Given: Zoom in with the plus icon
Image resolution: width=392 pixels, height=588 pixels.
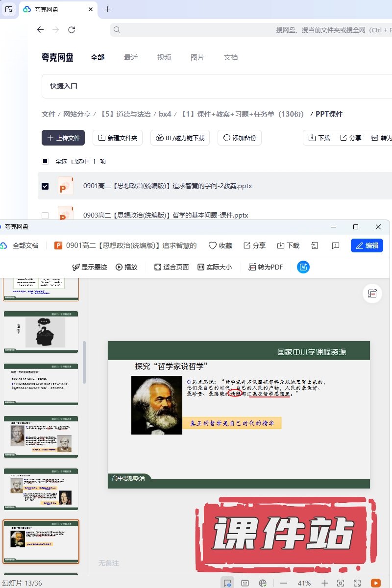Looking at the screenshot, I should pos(324,583).
